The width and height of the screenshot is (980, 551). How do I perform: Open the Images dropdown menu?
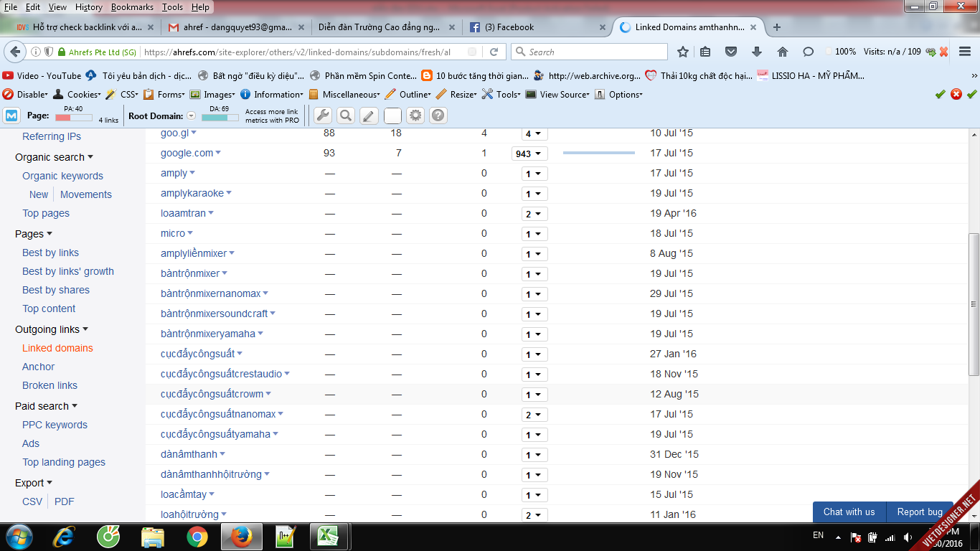pos(212,94)
